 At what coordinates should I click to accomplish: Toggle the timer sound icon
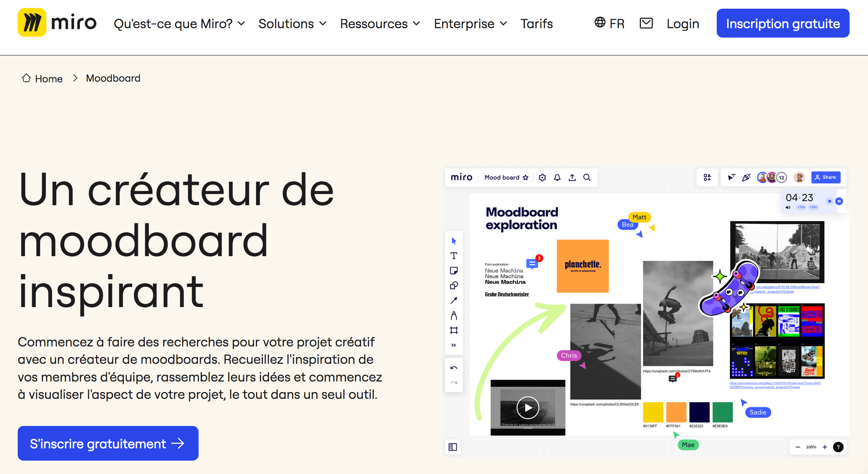[787, 207]
